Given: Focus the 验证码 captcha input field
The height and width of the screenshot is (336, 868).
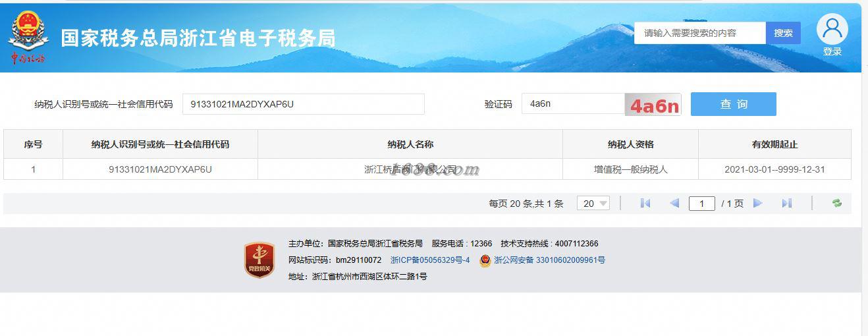Looking at the screenshot, I should pos(573,104).
